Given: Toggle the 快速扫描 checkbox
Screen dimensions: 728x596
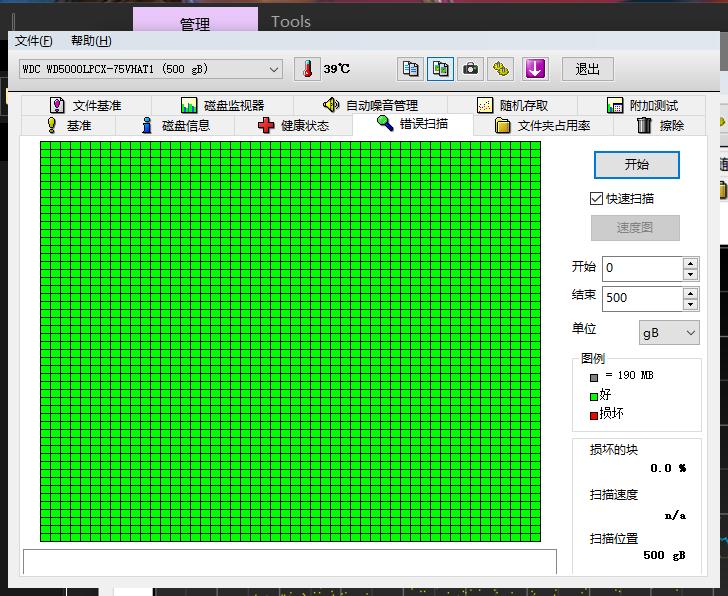Looking at the screenshot, I should coord(596,199).
